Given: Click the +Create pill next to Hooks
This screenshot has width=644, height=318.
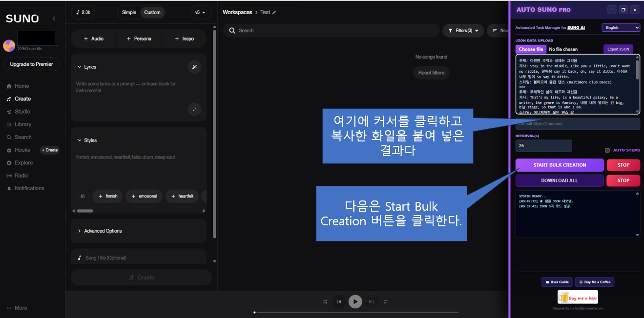Looking at the screenshot, I should click(x=50, y=150).
